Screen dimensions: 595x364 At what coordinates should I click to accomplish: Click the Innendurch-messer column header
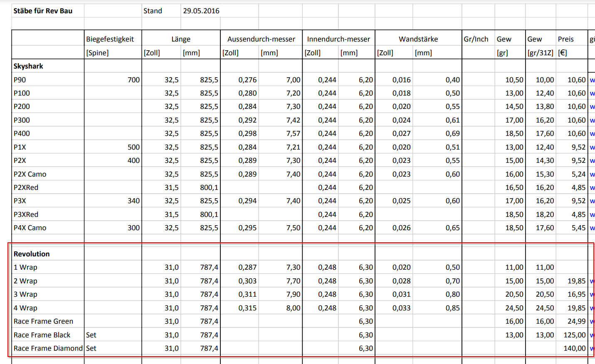338,39
